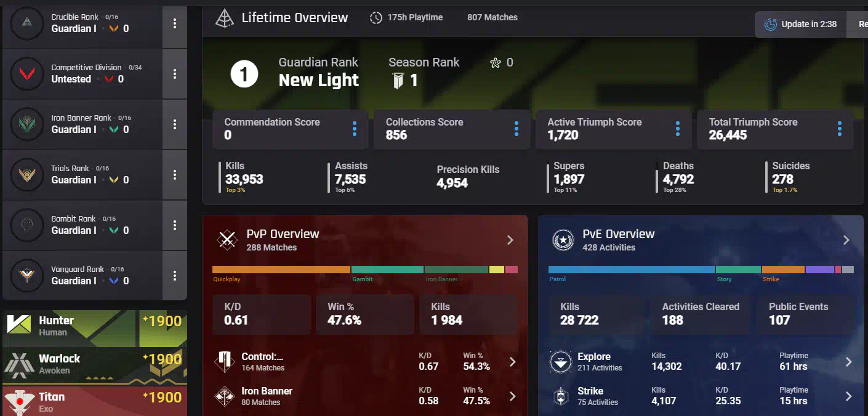868x416 pixels.
Task: Click the Explore activity icon
Action: 560,362
